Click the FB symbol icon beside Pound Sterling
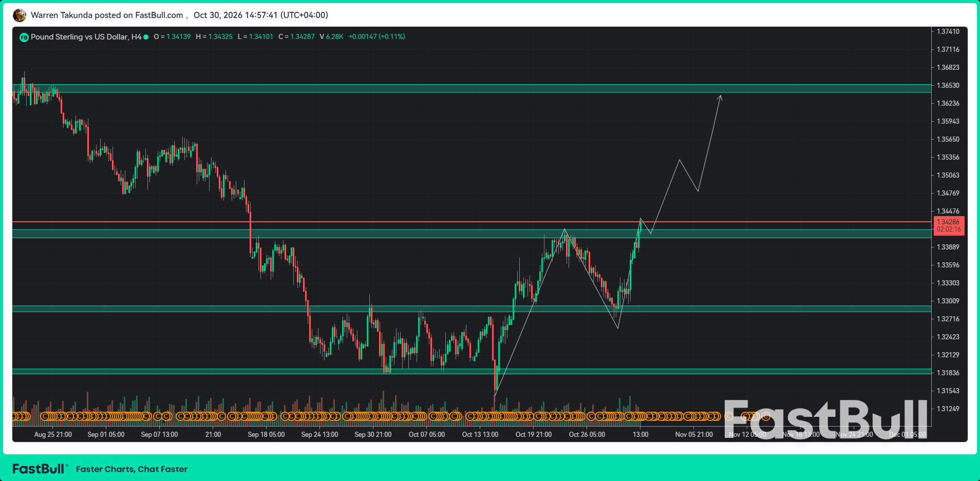 coord(24,37)
